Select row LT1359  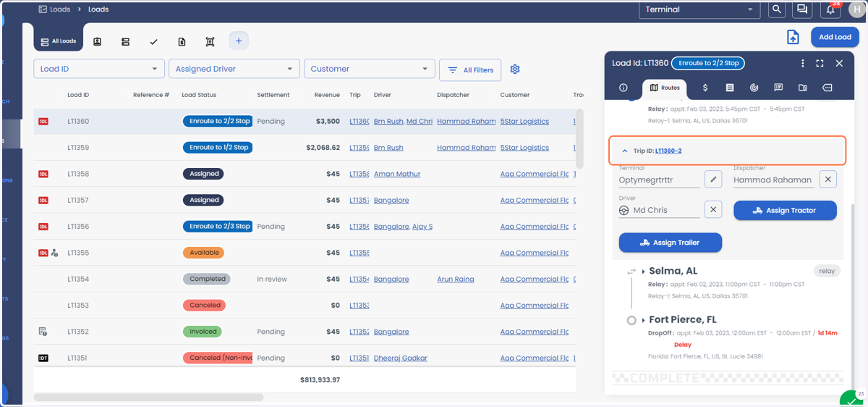pyautogui.click(x=304, y=148)
